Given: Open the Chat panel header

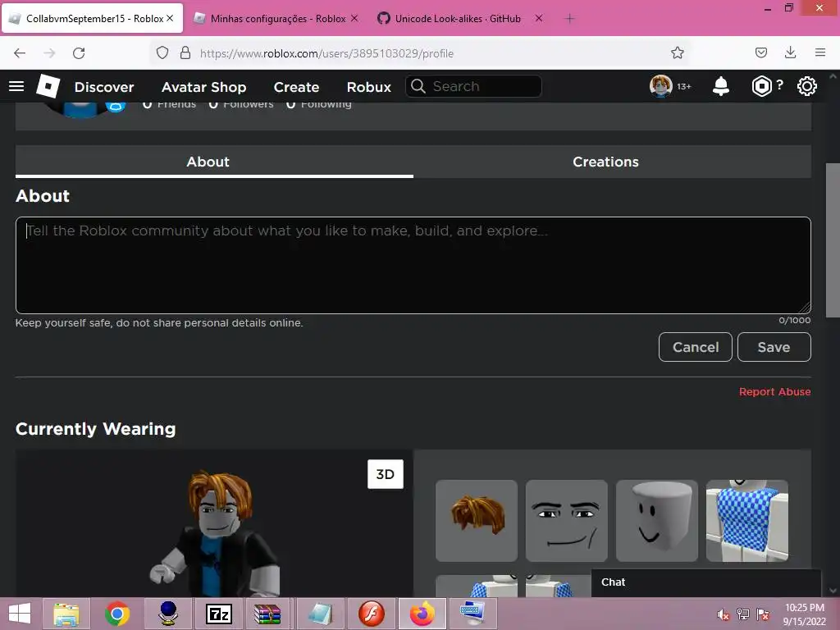Looking at the screenshot, I should click(705, 582).
